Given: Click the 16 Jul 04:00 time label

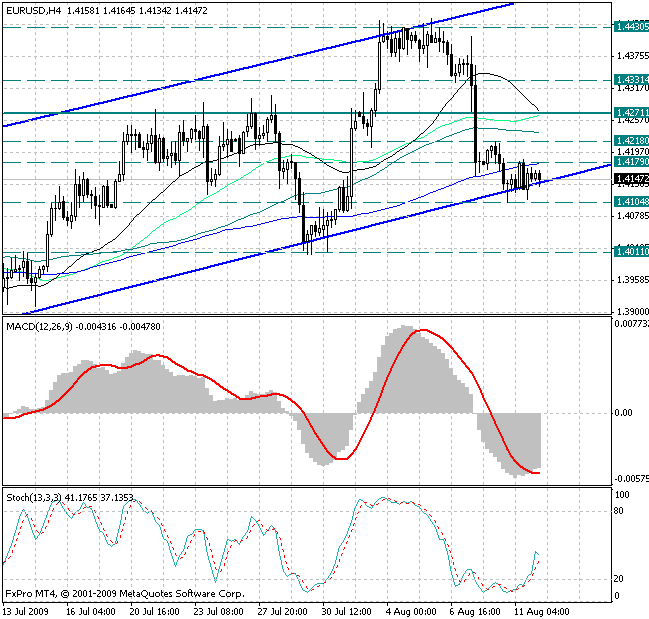Looking at the screenshot, I should tap(91, 612).
